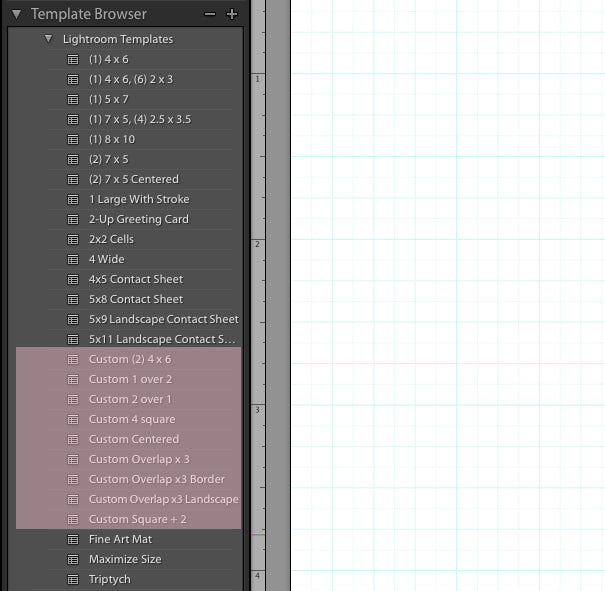This screenshot has height=591, width=605.
Task: Click the icon beside Custom Overlap x 3
Action: pos(73,459)
